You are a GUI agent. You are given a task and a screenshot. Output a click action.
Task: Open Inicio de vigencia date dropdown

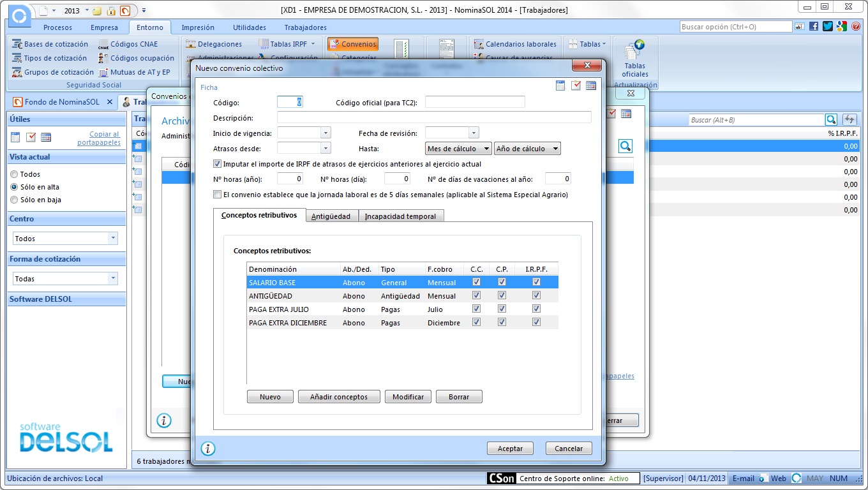[325, 133]
